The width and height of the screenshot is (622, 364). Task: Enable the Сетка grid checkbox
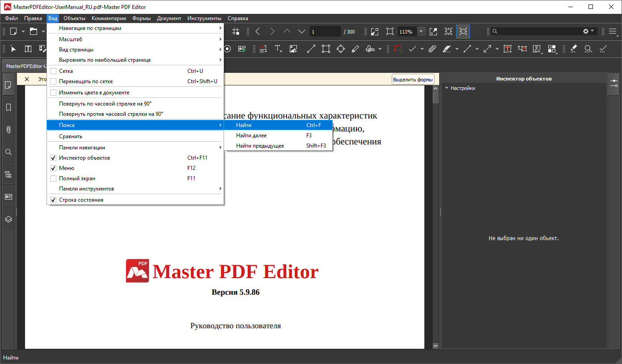(53, 71)
